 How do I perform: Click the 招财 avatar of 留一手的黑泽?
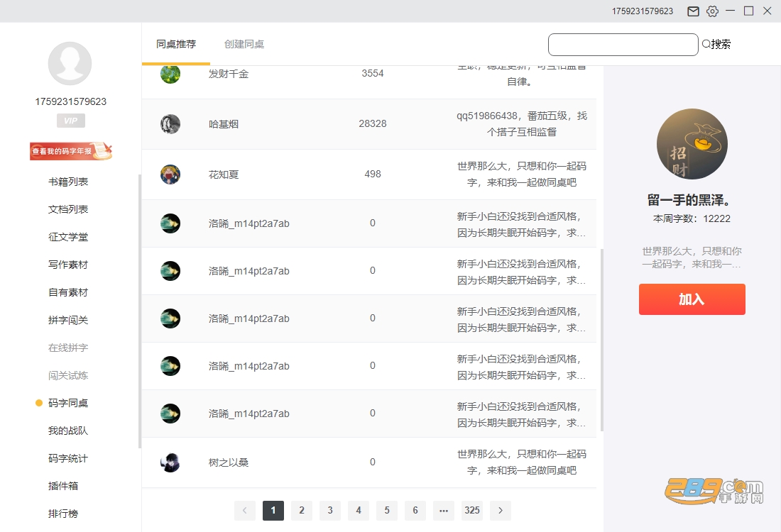(692, 144)
